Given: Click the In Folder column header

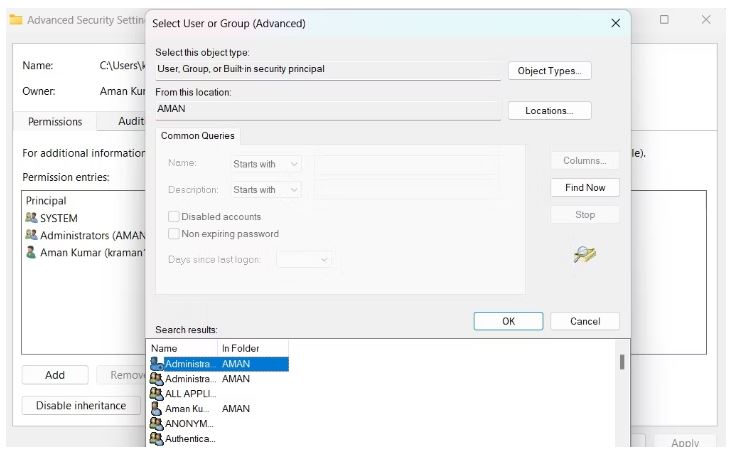Looking at the screenshot, I should (x=253, y=348).
